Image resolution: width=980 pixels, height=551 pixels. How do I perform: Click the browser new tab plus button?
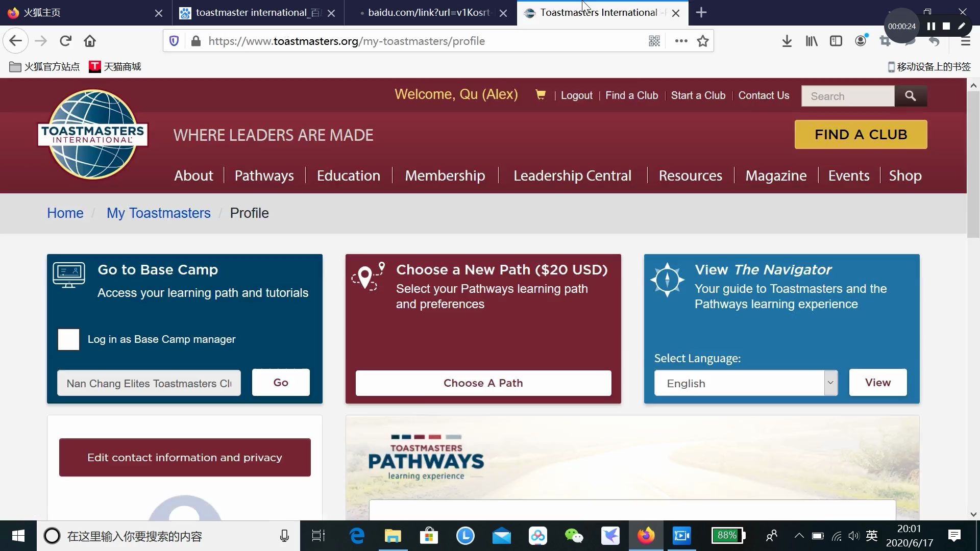(x=701, y=12)
